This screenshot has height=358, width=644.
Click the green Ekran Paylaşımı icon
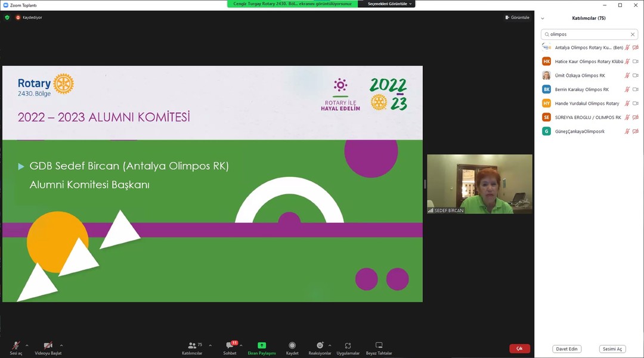tap(261, 345)
